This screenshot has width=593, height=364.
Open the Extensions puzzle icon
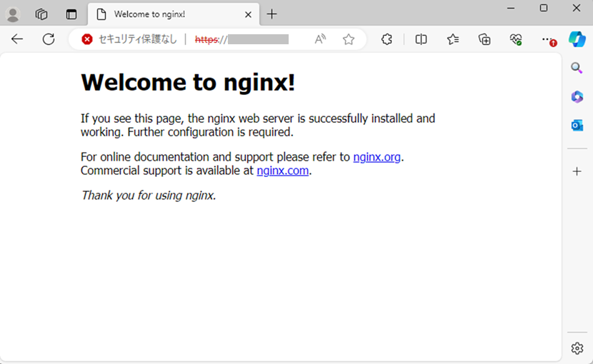click(x=387, y=39)
